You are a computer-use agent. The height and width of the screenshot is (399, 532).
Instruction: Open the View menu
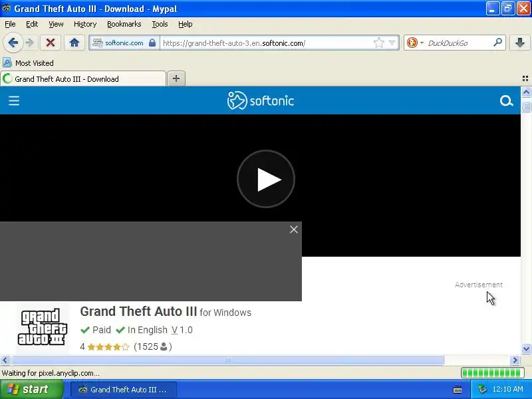(x=56, y=24)
